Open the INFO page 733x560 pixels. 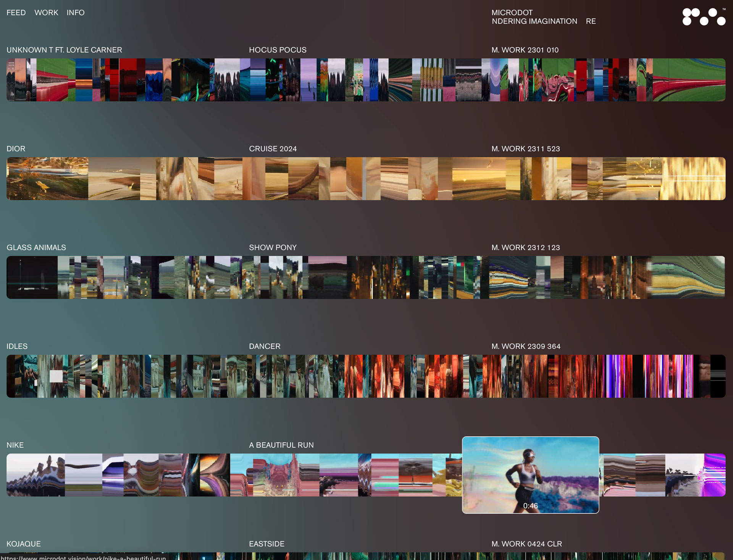[x=76, y=13]
